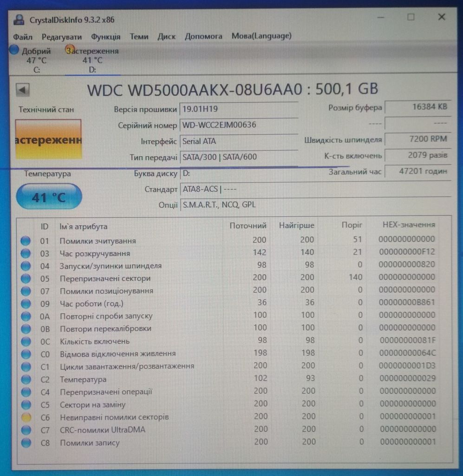Screen dimensions: 463x476
Task: Click the blue status icon for attribute 0C
Action: pyautogui.click(x=26, y=342)
